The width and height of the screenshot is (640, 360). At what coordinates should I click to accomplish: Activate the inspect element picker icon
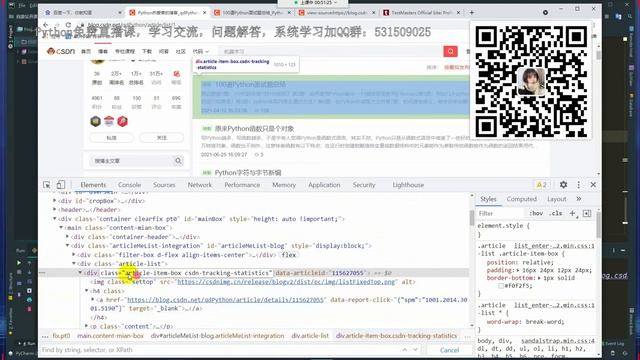(x=47, y=185)
